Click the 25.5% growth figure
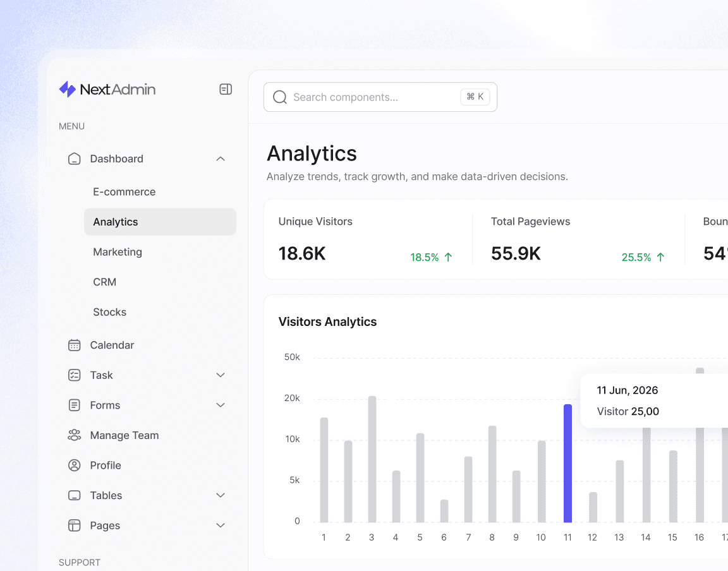Viewport: 728px width, 571px height. (636, 257)
